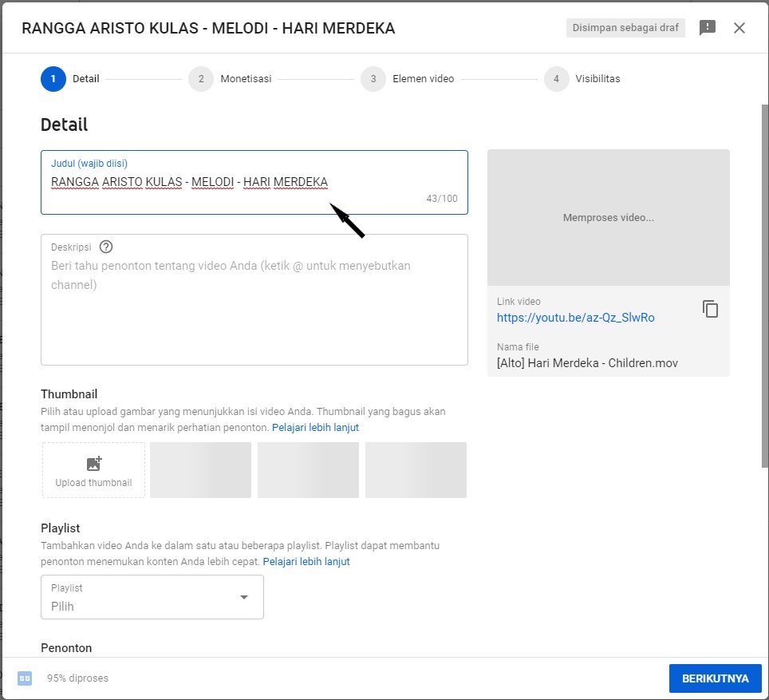Open Pelajari lebih lanjut under Thumbnail

315,428
